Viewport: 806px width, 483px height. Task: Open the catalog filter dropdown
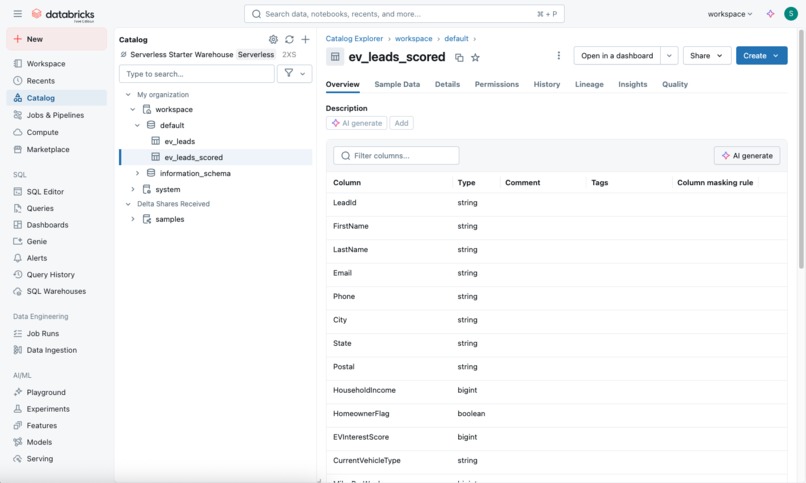pyautogui.click(x=295, y=73)
